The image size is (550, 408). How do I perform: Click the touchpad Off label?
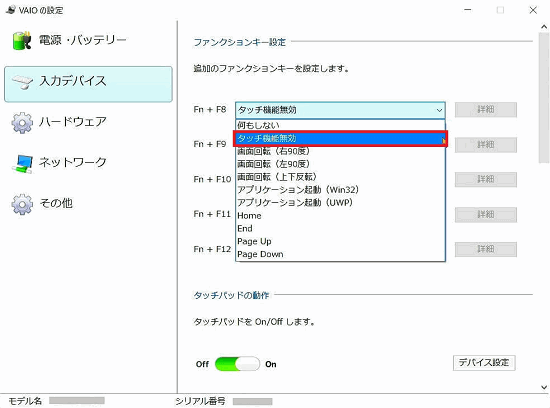point(202,364)
